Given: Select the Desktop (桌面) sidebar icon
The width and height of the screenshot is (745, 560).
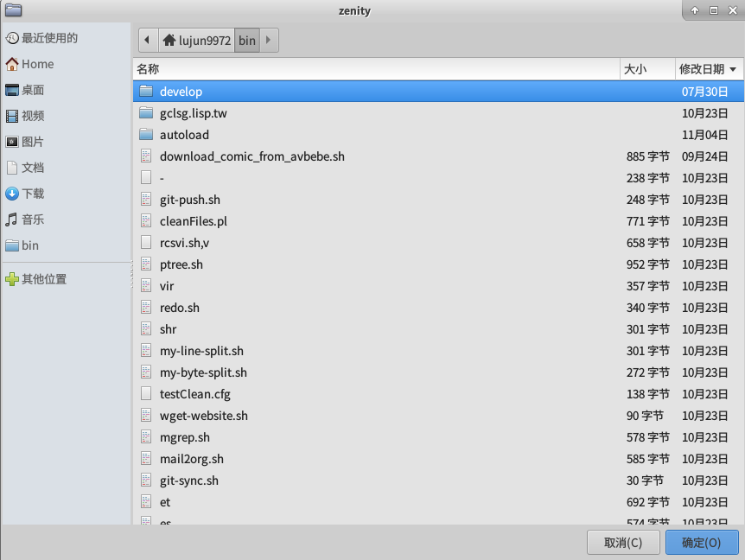Looking at the screenshot, I should (x=12, y=90).
